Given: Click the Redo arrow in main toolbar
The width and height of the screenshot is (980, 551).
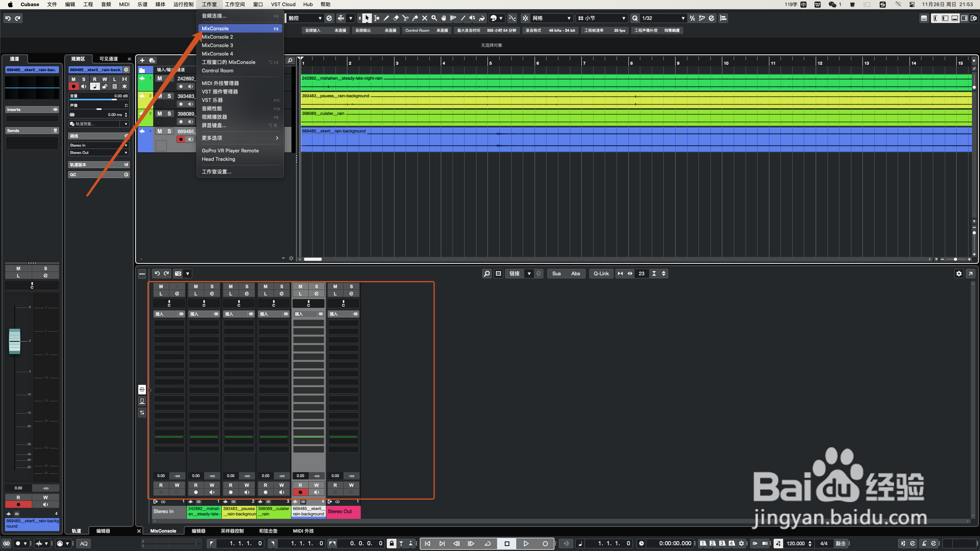Looking at the screenshot, I should [18, 18].
